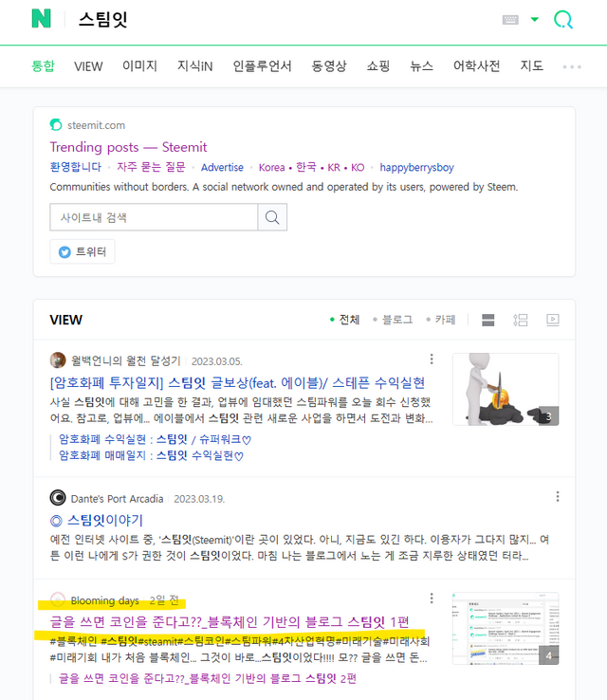This screenshot has height=700, width=607.
Task: Click the 2023.03.05. post date
Action: point(216,361)
